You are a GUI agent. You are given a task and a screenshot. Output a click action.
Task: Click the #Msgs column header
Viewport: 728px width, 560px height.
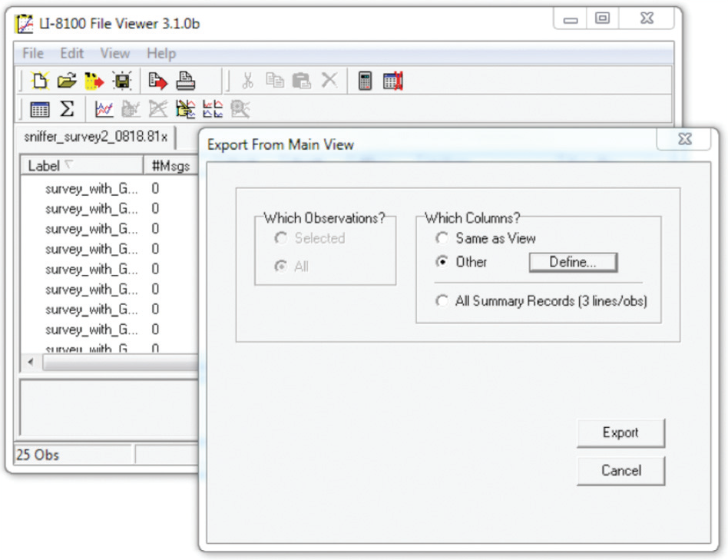click(x=170, y=166)
